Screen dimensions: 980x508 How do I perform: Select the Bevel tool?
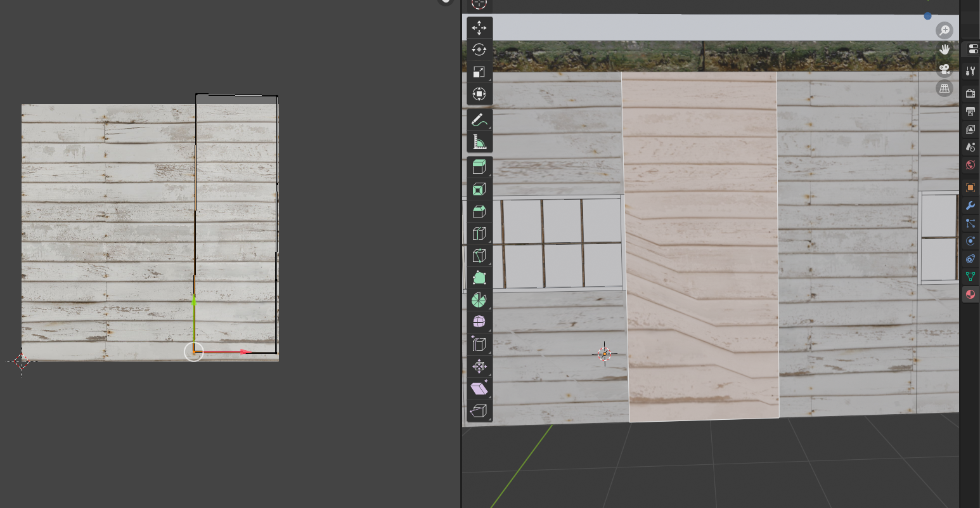[479, 211]
